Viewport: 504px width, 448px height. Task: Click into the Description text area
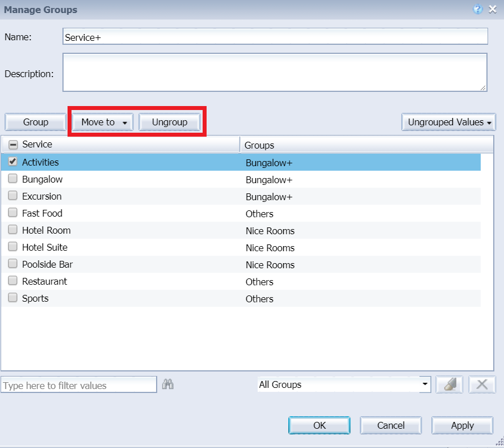pyautogui.click(x=275, y=72)
